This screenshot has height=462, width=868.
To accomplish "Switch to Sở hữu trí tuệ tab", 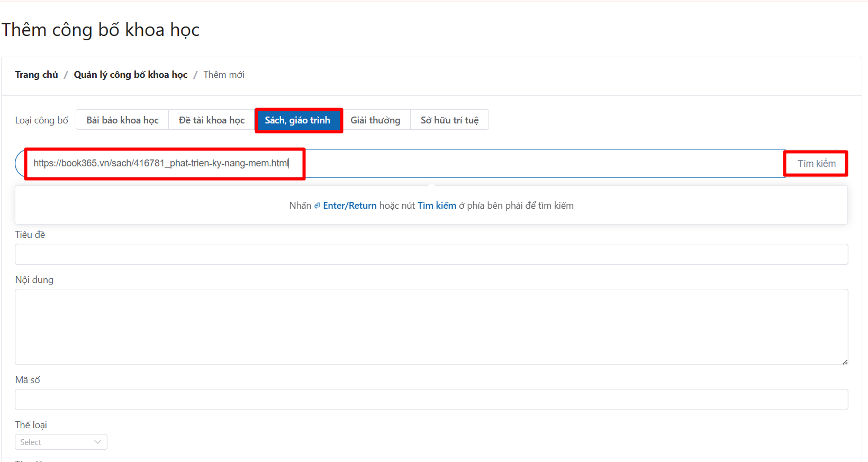I will (449, 120).
